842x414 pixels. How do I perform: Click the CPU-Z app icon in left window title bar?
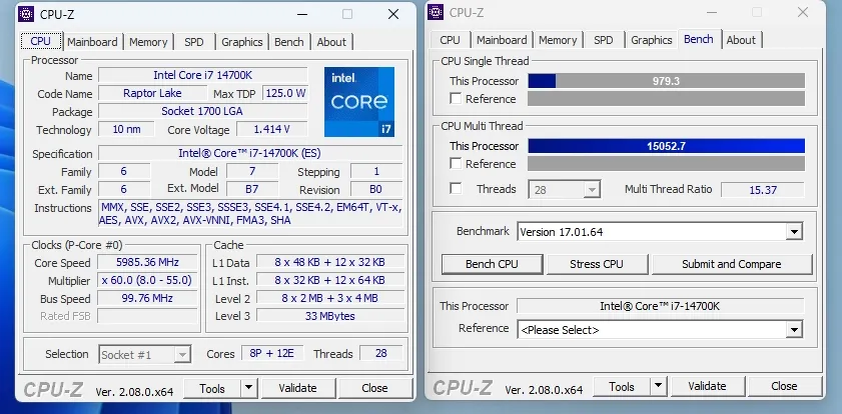pyautogui.click(x=26, y=14)
